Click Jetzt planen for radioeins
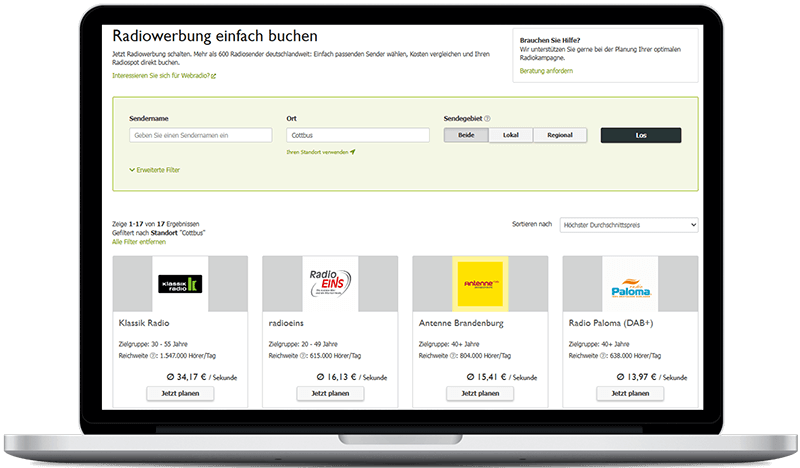This screenshot has width=800, height=468. (x=330, y=393)
